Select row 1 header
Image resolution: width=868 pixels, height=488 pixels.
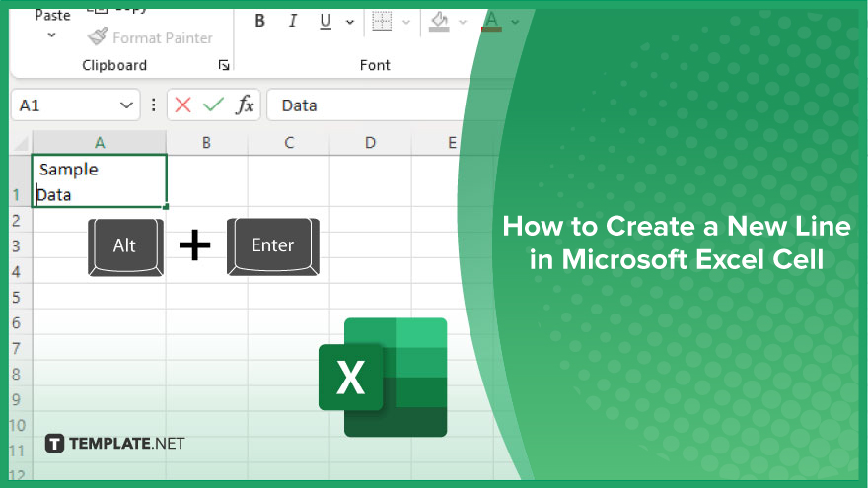pos(21,181)
